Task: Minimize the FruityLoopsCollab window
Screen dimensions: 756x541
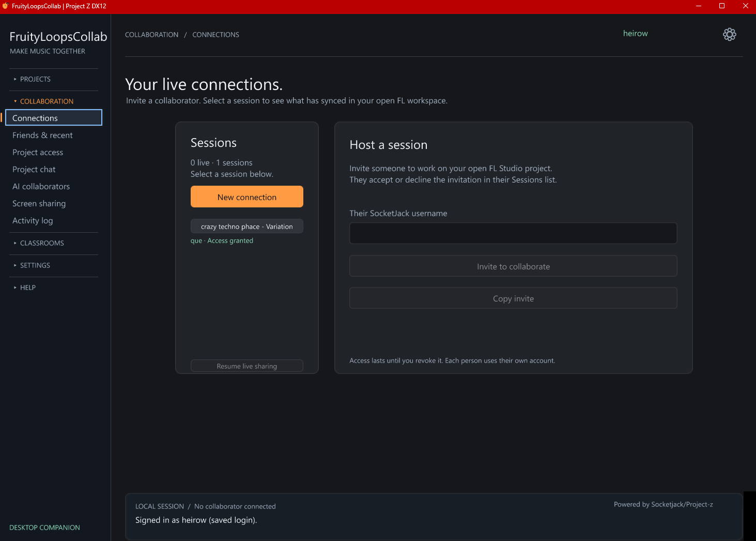Action: coord(699,6)
